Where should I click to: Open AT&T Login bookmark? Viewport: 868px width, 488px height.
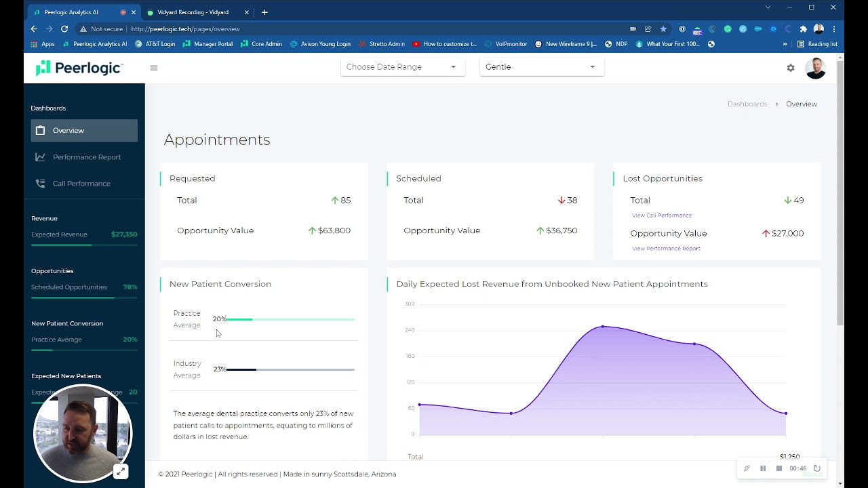(x=155, y=44)
